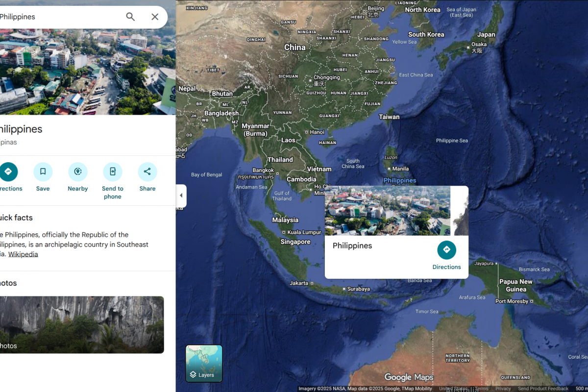Screen dimensions: 588x392
Task: Collapse the side panel with arrow
Action: [181, 196]
